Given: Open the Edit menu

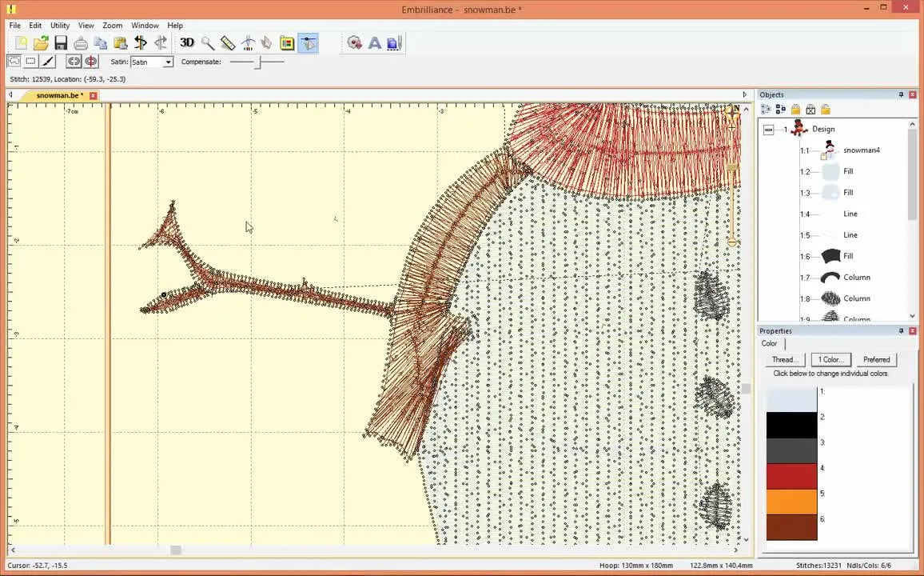Looking at the screenshot, I should pos(35,26).
